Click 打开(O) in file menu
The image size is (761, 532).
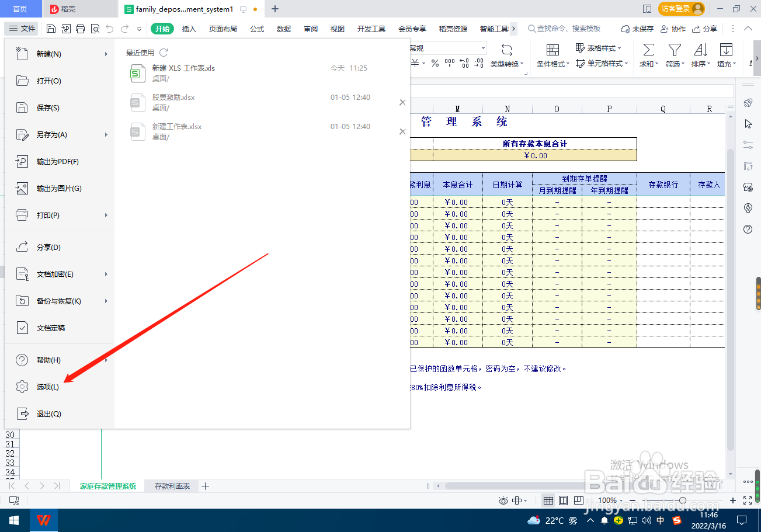[x=60, y=81]
